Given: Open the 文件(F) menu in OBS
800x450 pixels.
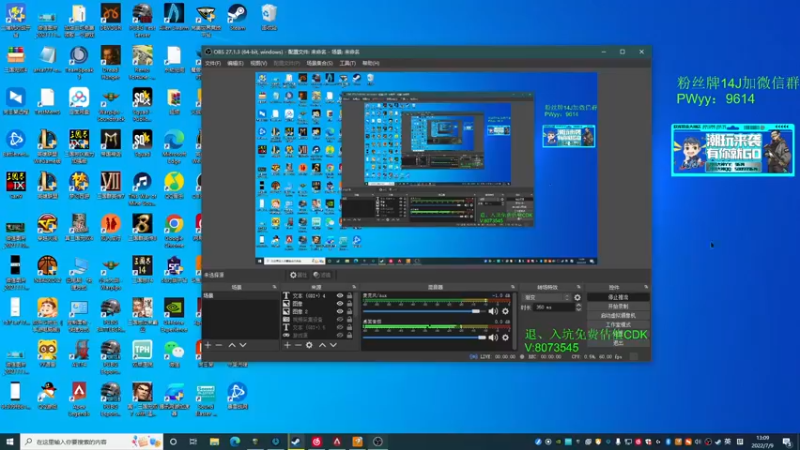Looking at the screenshot, I should click(x=213, y=63).
